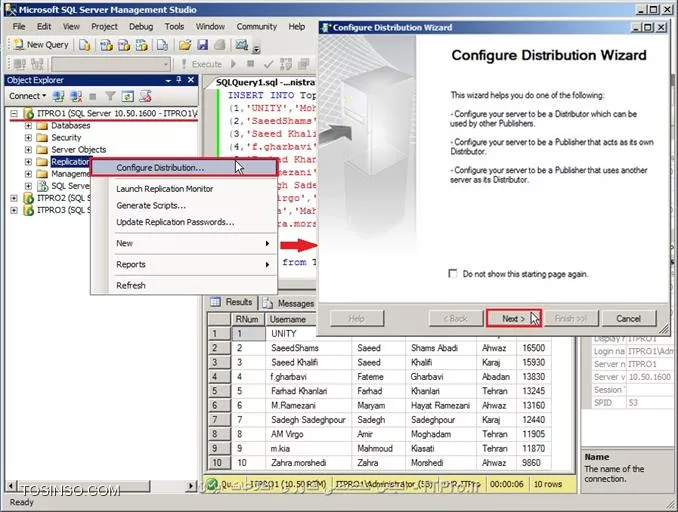Image resolution: width=678 pixels, height=512 pixels.
Task: Click the Connect Object Explorer icon
Action: [58, 96]
